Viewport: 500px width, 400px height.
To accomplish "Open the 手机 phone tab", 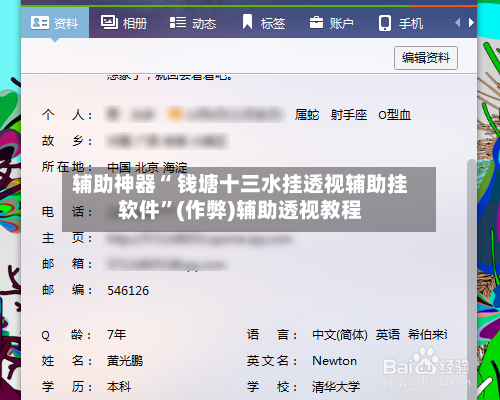I will [x=401, y=23].
